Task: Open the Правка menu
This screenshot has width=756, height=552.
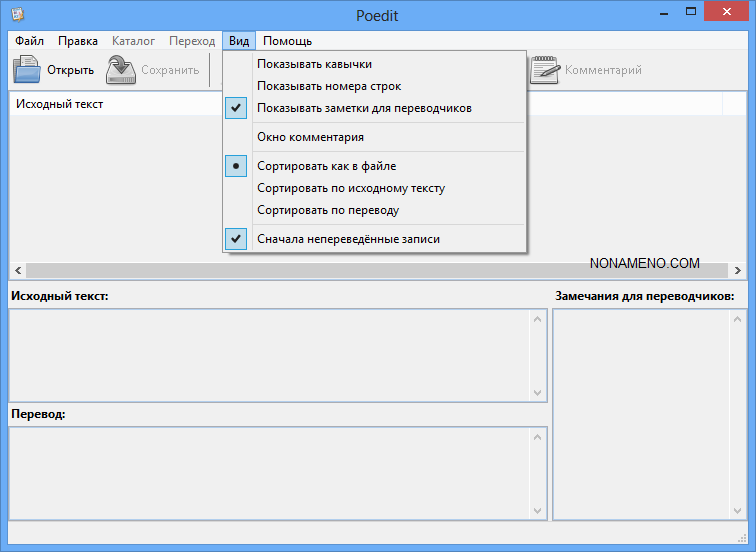Action: coord(78,41)
